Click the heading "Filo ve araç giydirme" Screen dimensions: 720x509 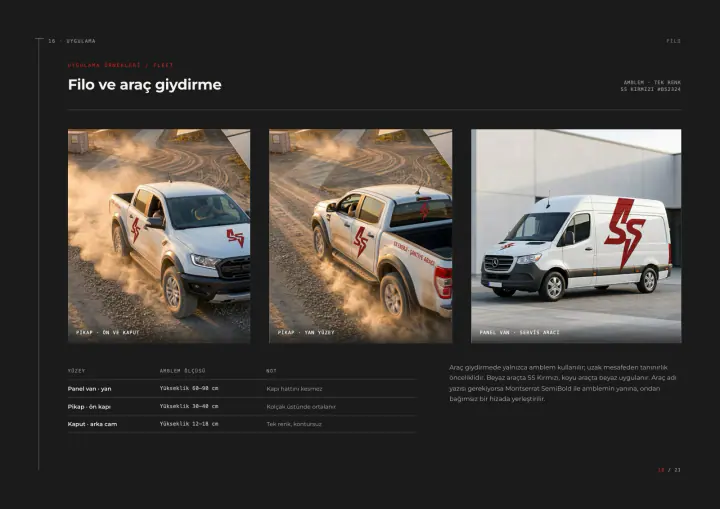pos(145,85)
